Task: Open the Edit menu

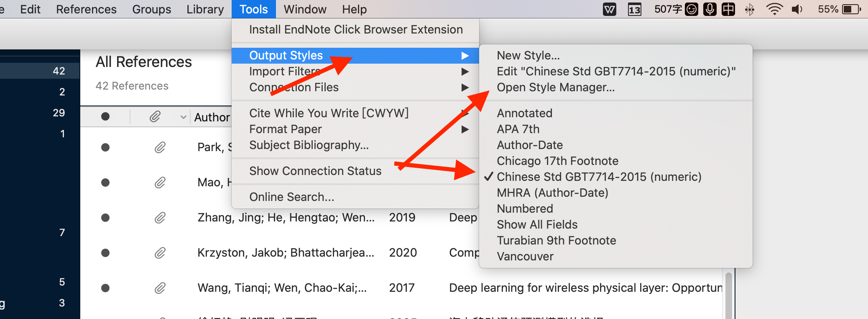Action: click(30, 9)
